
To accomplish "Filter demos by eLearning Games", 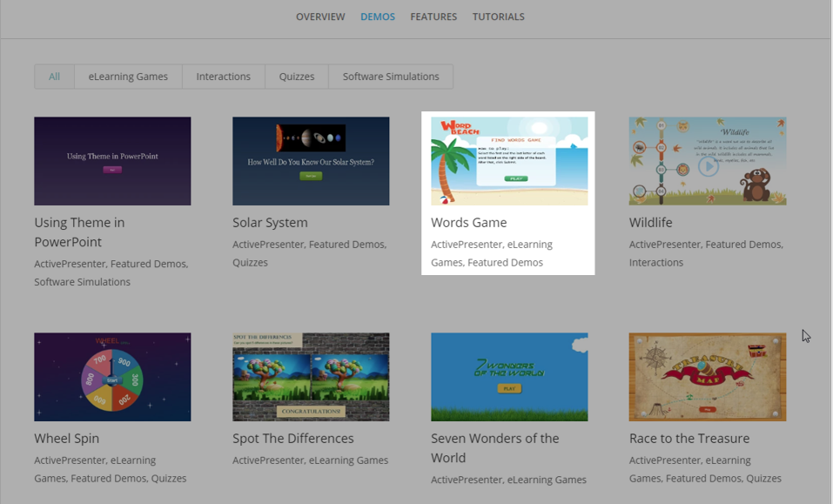I will [128, 77].
